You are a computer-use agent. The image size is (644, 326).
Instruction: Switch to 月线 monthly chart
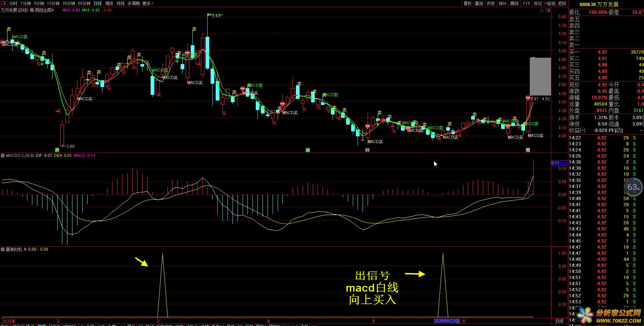(x=120, y=3)
